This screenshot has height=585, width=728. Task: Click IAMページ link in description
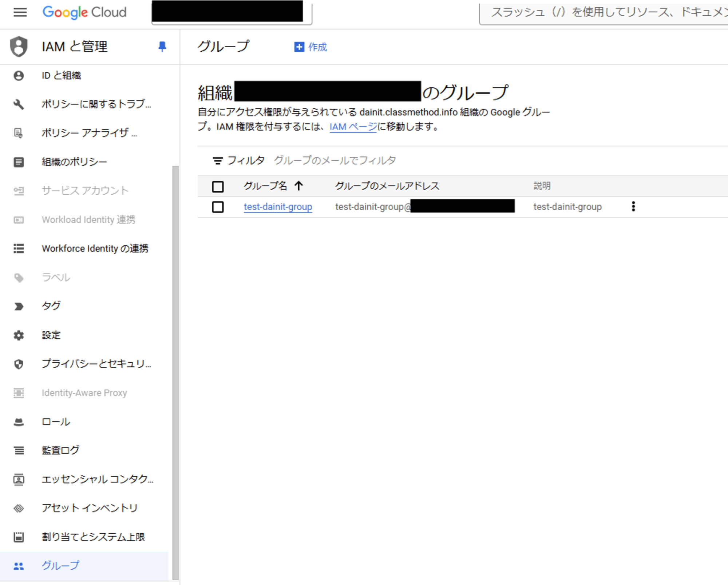352,126
